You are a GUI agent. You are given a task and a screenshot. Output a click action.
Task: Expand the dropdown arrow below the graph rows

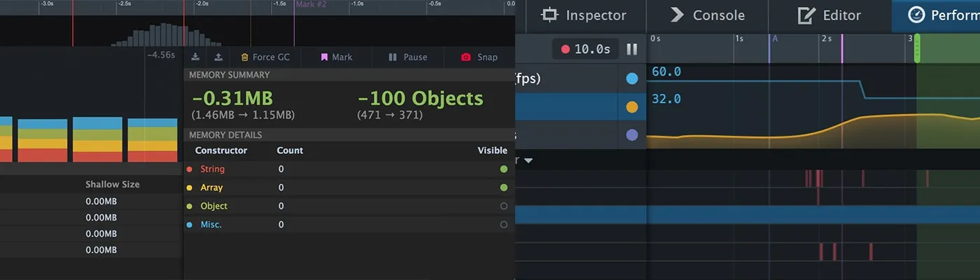(528, 160)
